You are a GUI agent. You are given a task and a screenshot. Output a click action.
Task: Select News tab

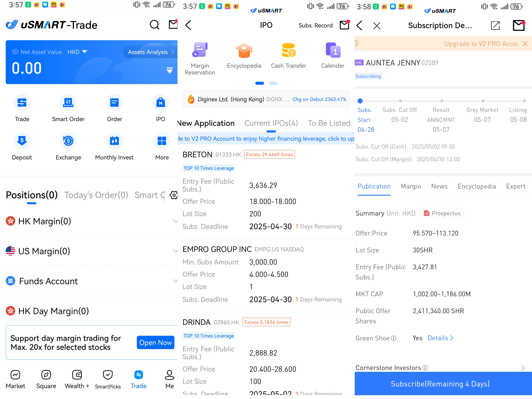(439, 186)
